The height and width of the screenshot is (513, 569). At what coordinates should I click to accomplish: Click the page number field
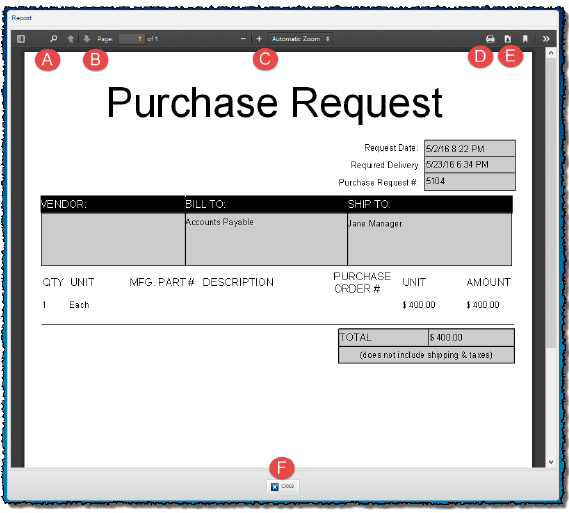tap(132, 39)
